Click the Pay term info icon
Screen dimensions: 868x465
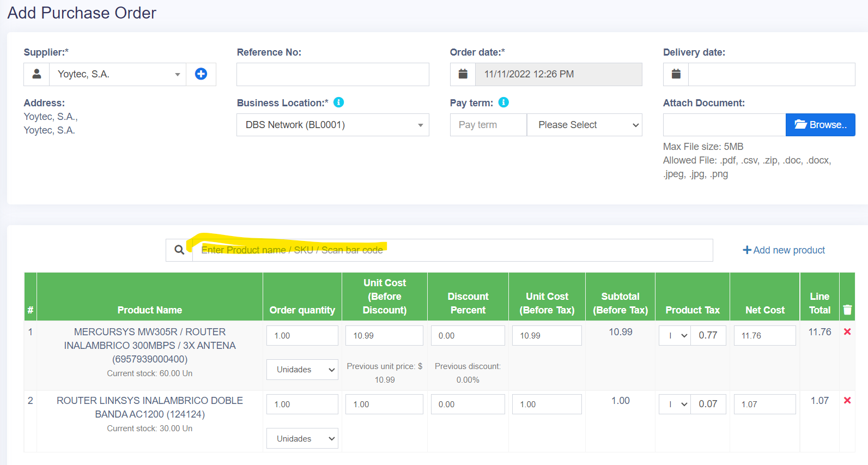click(x=503, y=102)
